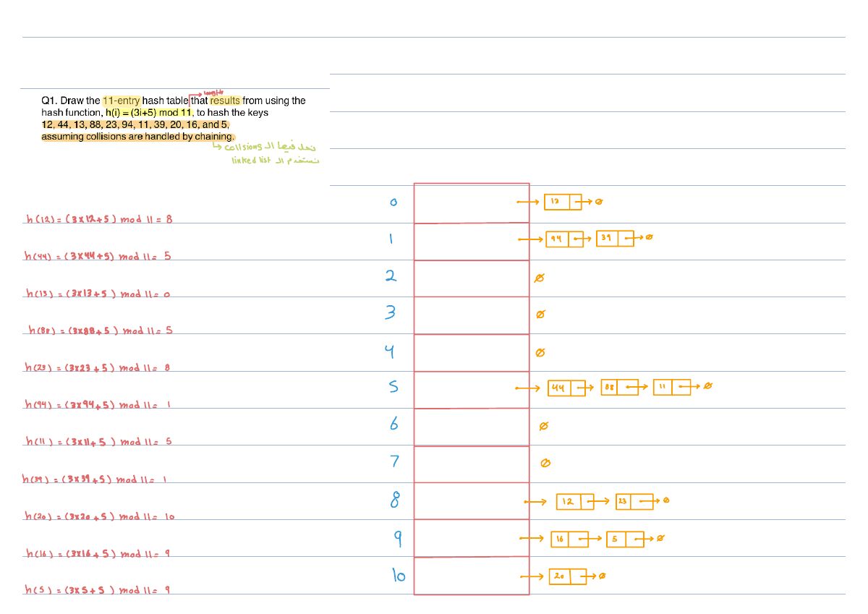Click the "Q1." label of the question
The image size is (868, 614).
coord(49,101)
